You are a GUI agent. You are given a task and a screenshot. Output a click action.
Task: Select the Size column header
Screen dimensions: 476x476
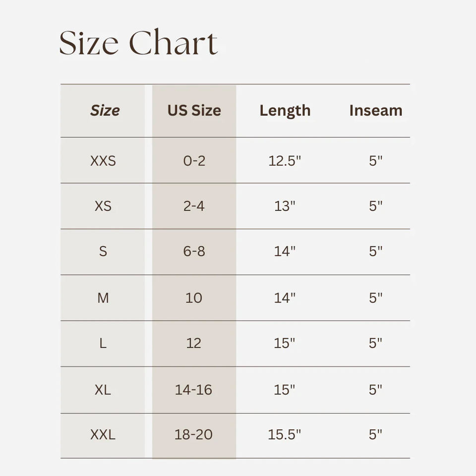(x=105, y=111)
